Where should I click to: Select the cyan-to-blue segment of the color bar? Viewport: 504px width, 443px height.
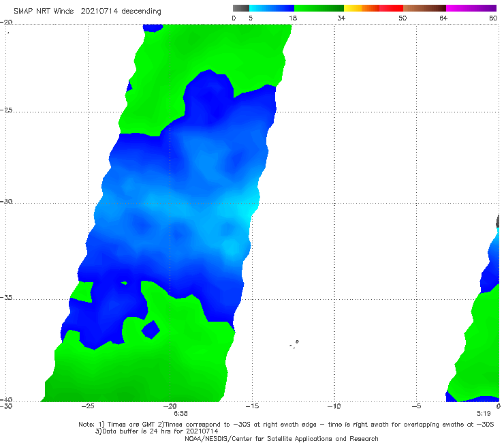[x=272, y=8]
